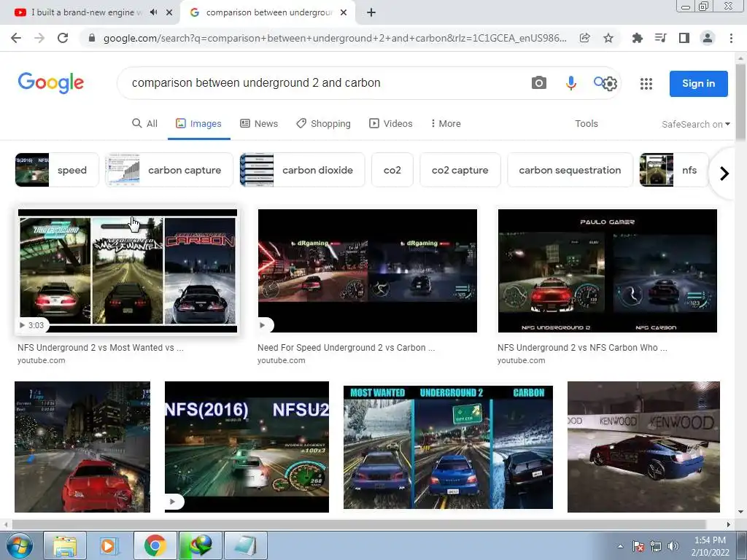Click the Chrome taskbar icon
The height and width of the screenshot is (560, 747).
pyautogui.click(x=155, y=545)
